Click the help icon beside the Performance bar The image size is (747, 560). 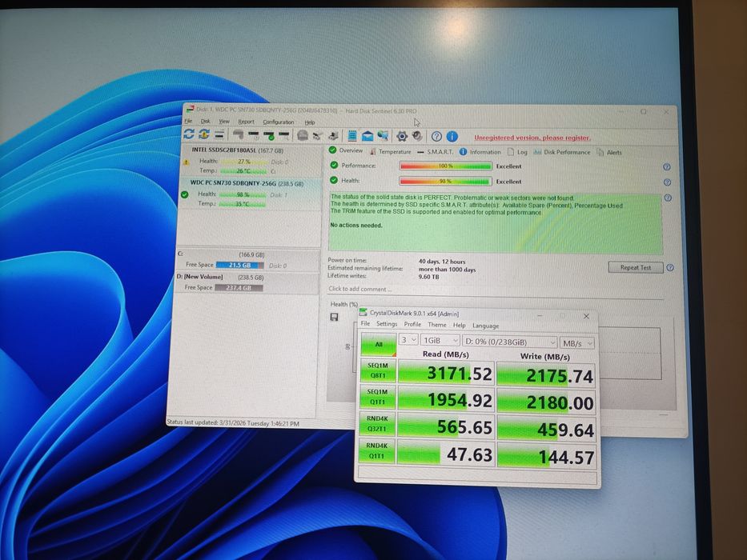(666, 167)
